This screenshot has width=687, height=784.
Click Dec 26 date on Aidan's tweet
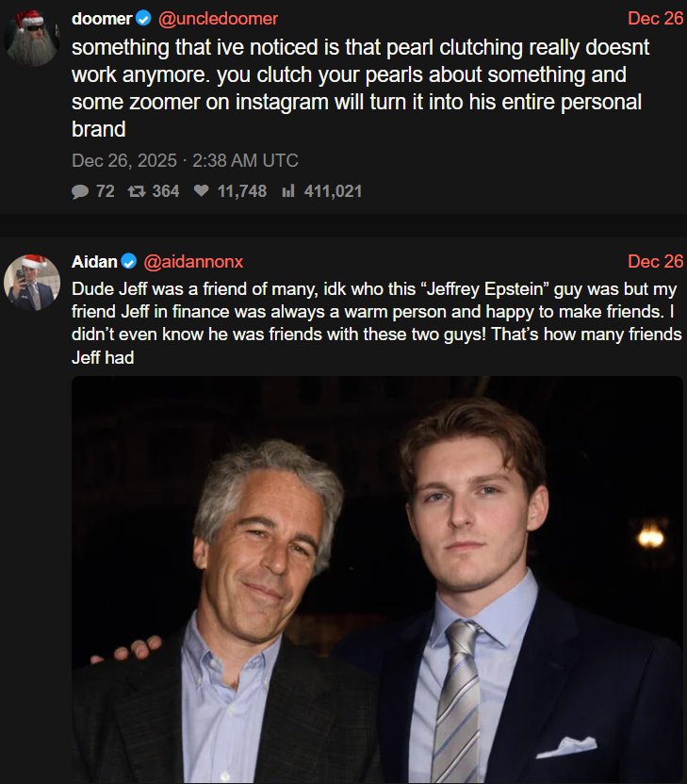tap(655, 261)
